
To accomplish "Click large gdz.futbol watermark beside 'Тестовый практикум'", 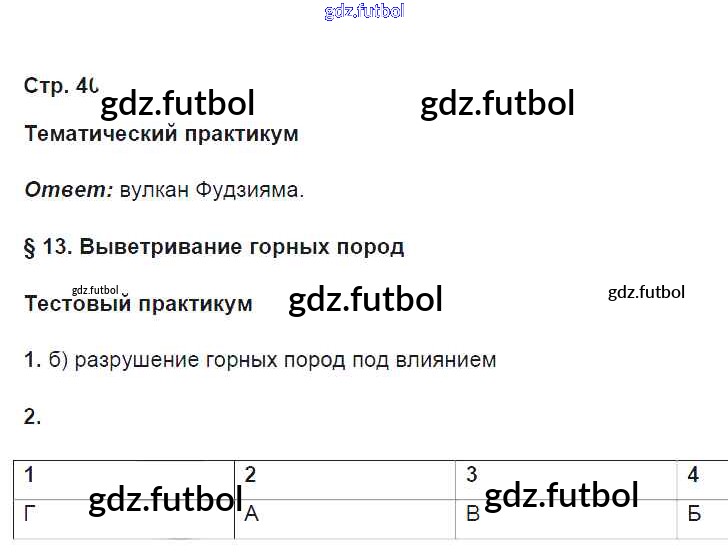I will (365, 300).
